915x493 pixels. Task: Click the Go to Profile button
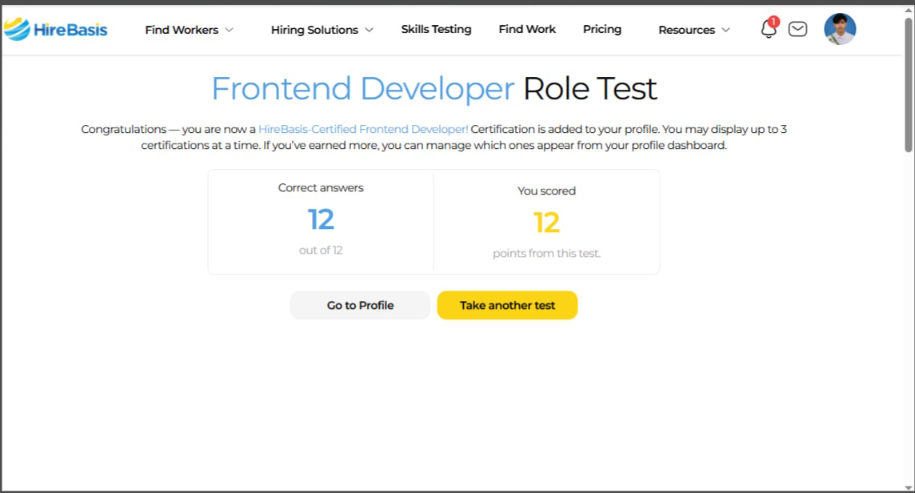360,305
